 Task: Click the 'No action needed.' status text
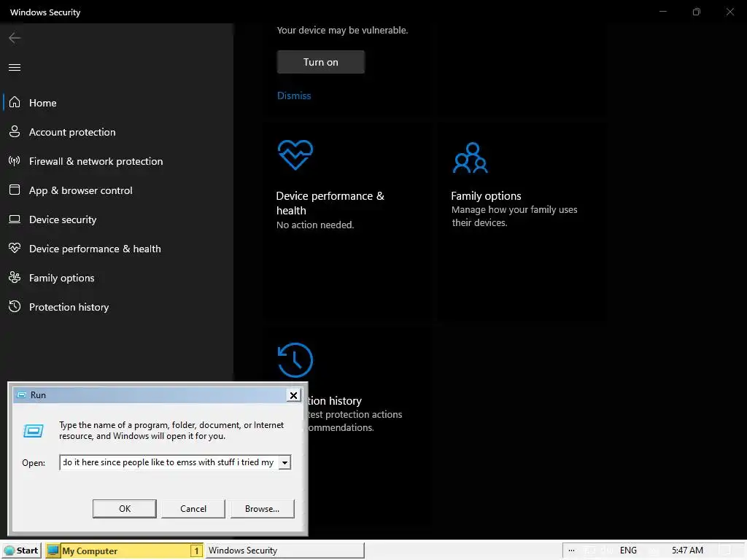point(315,225)
